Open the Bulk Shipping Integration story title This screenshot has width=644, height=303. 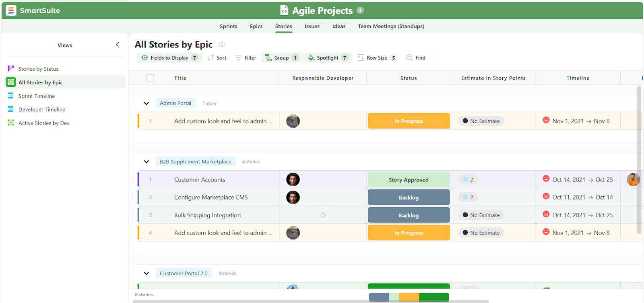tap(207, 215)
